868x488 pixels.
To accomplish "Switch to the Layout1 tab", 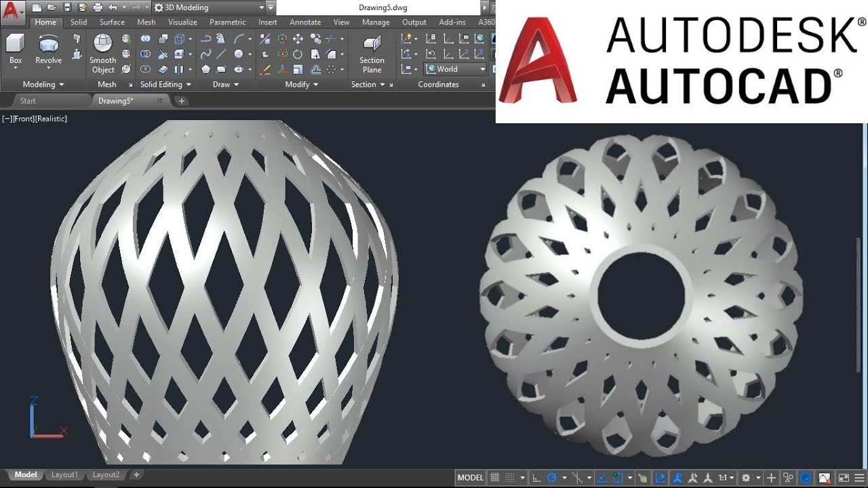I will pyautogui.click(x=64, y=475).
